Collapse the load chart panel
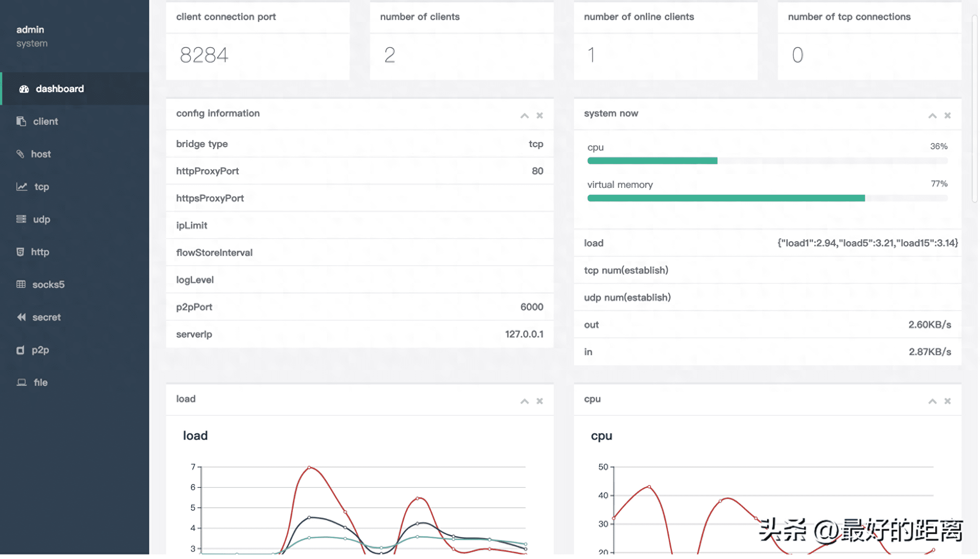Viewport: 980px width, 559px height. pos(524,401)
